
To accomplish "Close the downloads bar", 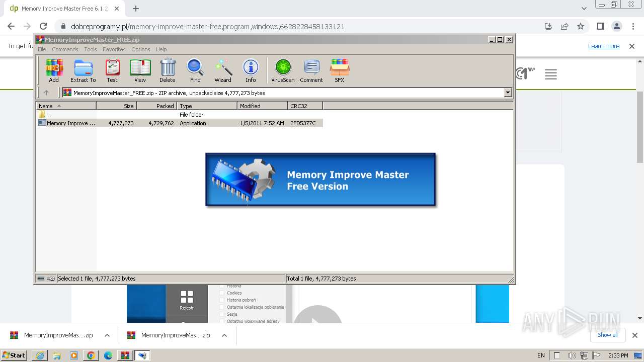I will (635, 335).
